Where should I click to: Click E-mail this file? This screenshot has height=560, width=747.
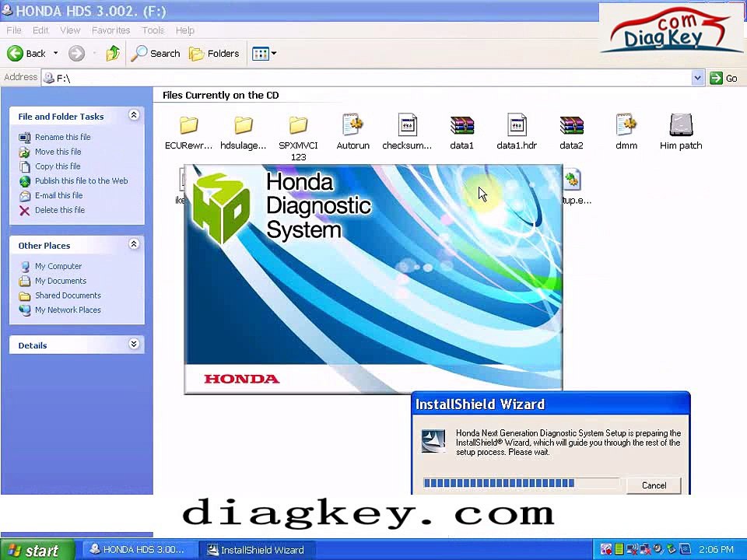point(58,195)
